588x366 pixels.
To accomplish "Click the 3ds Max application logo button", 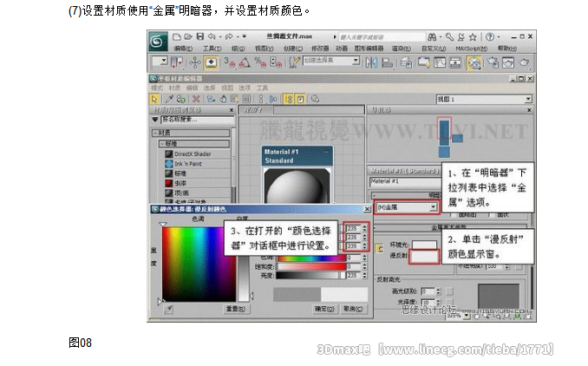I will point(158,42).
